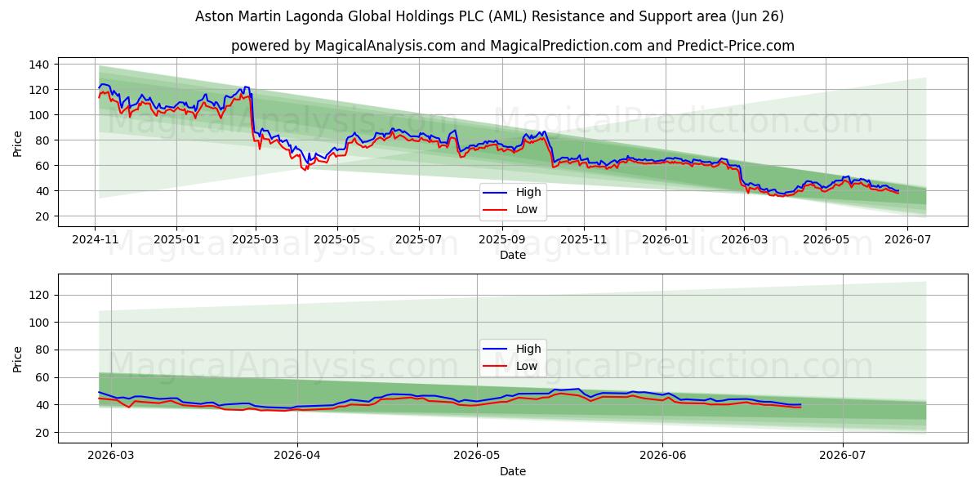Screen dimensions: 980x490
Task: Click the '120' price tick on top chart
Action: coord(41,90)
